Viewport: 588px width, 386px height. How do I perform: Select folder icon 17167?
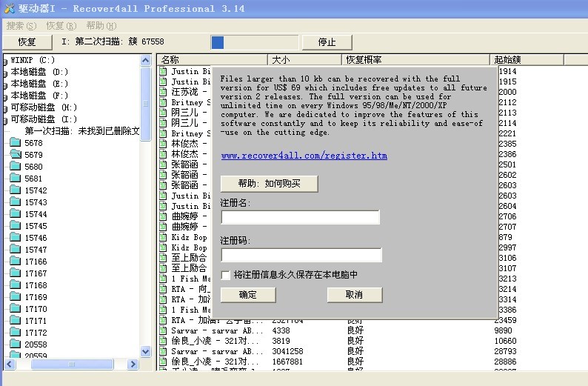pyautogui.click(x=16, y=273)
